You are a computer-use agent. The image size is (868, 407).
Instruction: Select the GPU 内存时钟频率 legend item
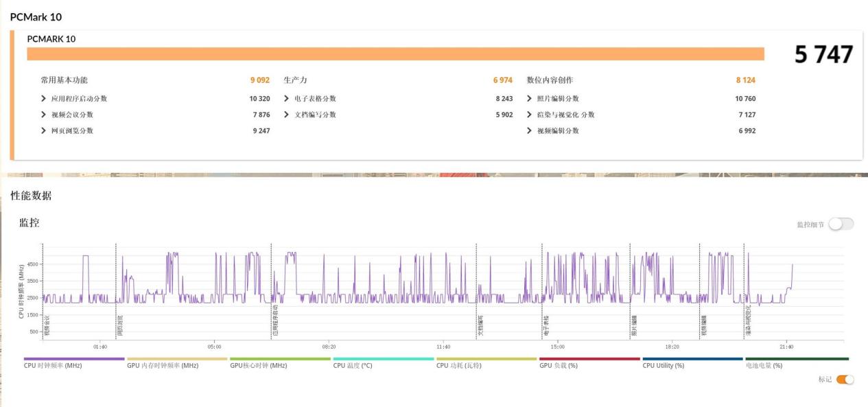point(163,365)
